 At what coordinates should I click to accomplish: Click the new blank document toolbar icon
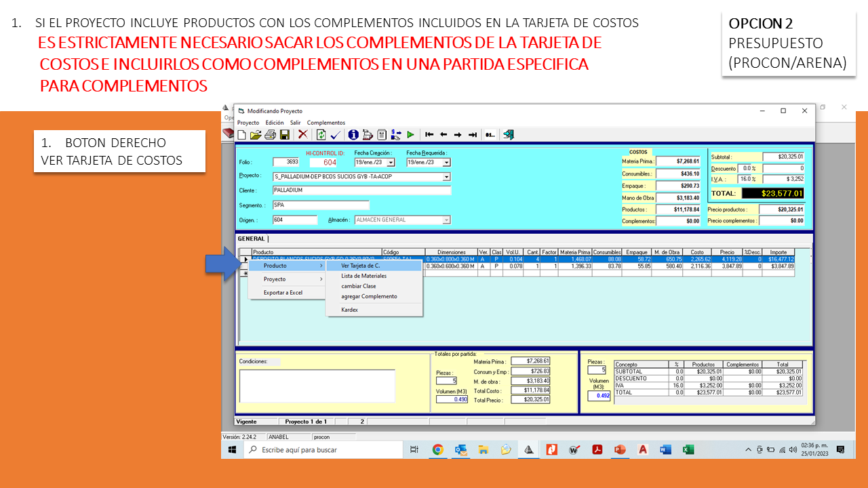[x=241, y=135]
